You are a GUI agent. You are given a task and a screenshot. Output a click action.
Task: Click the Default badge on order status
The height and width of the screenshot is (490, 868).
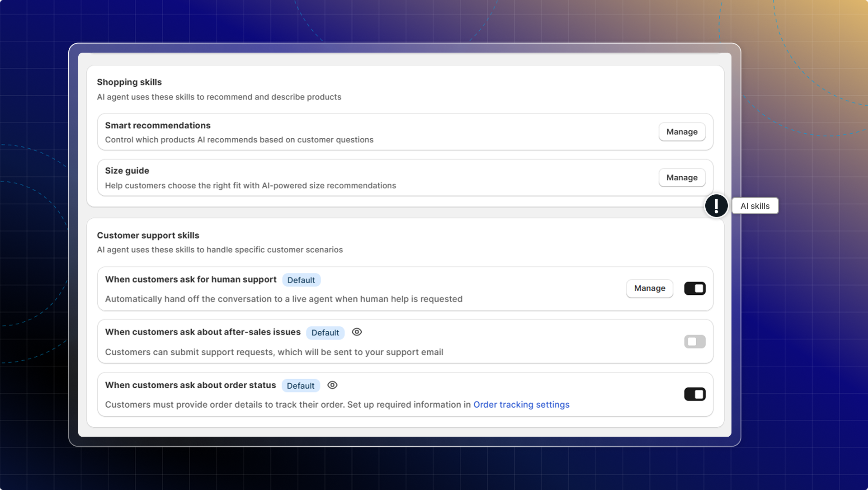301,386
